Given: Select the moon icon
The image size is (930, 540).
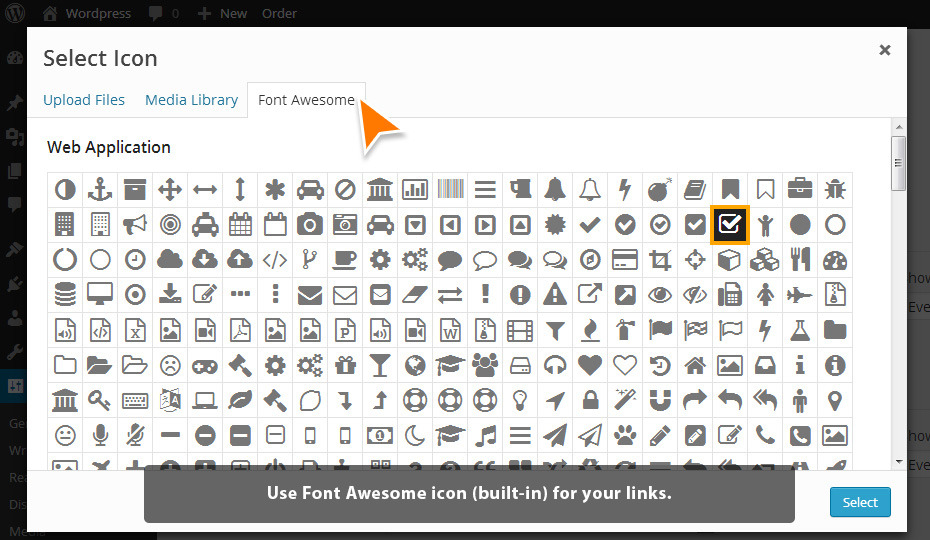Looking at the screenshot, I should [415, 436].
